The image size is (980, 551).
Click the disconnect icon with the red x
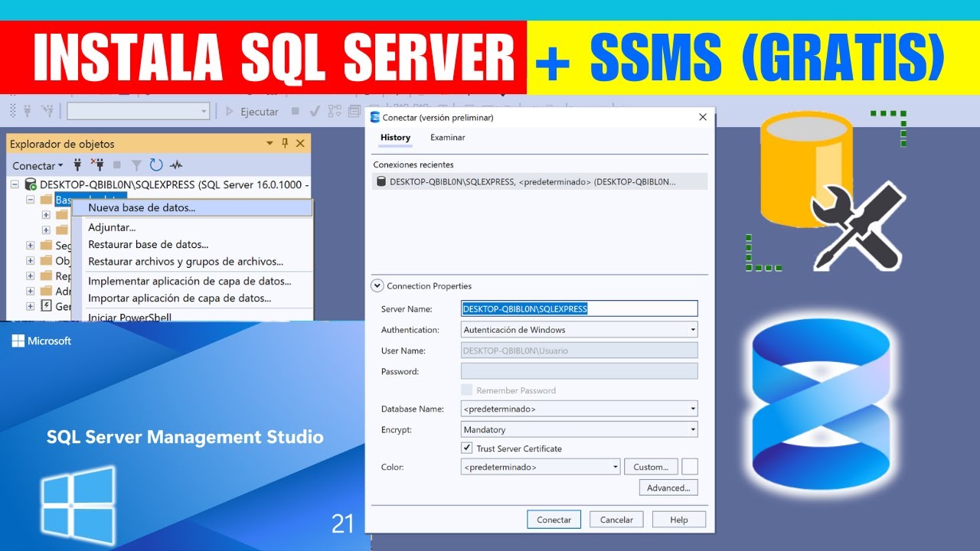pos(97,165)
